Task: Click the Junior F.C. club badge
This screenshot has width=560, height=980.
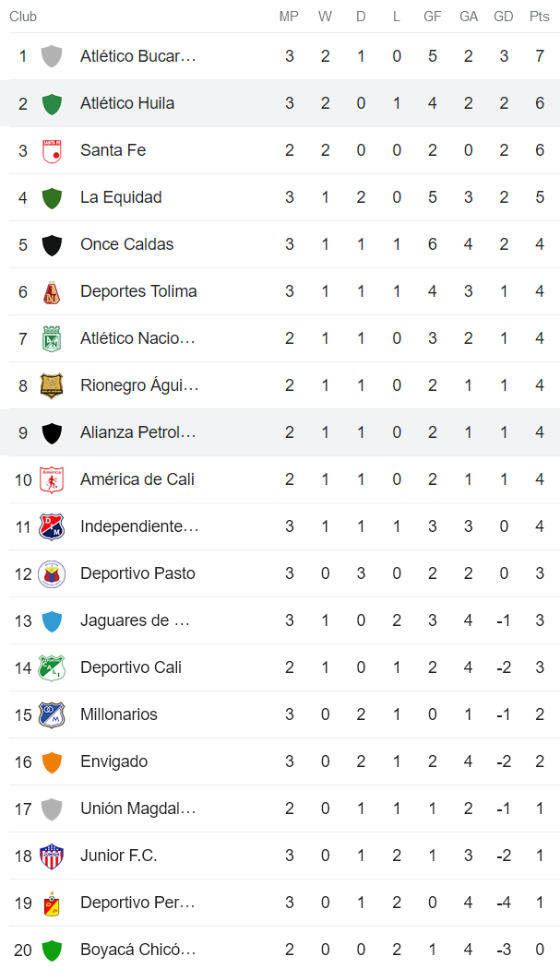Action: click(x=53, y=856)
